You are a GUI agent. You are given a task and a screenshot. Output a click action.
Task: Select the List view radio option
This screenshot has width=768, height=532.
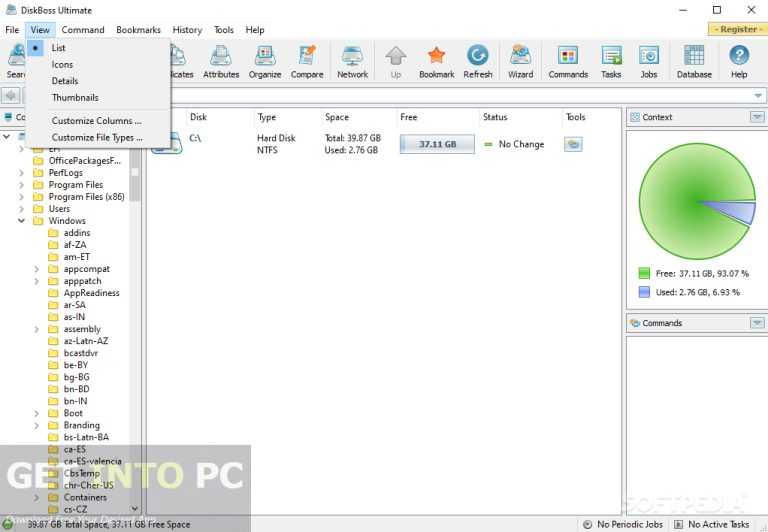(59, 47)
